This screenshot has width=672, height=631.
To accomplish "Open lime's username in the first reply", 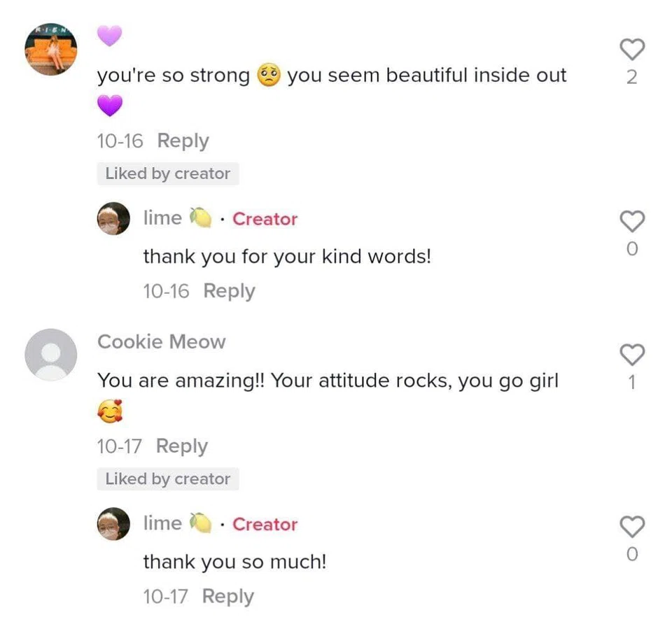I will click(162, 218).
